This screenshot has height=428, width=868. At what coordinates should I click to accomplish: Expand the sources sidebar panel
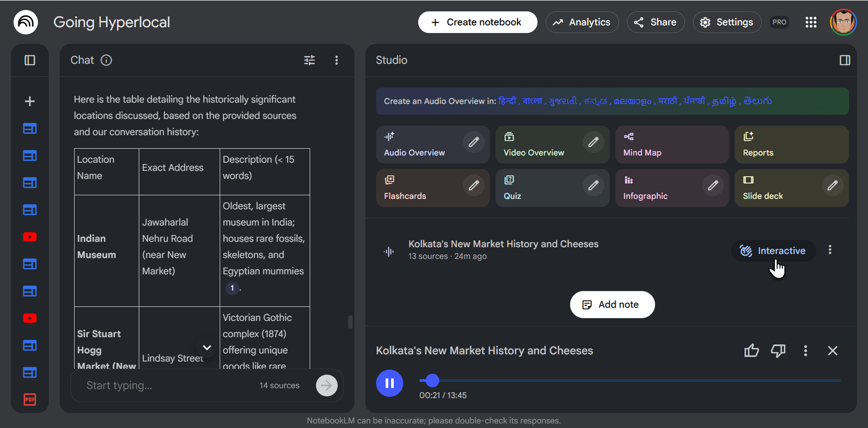(30, 60)
